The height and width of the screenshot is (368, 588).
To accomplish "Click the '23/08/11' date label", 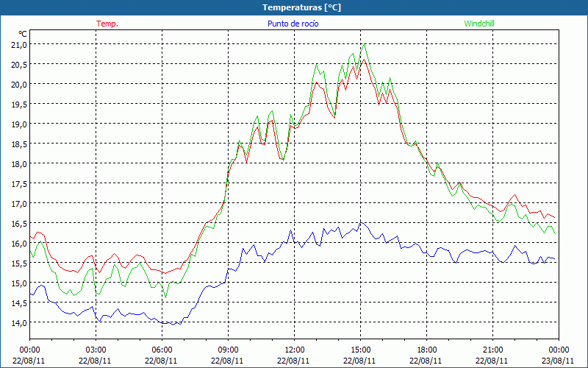I will click(x=558, y=361).
